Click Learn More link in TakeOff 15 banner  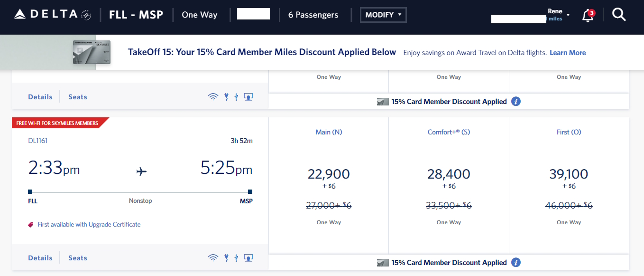tap(568, 53)
